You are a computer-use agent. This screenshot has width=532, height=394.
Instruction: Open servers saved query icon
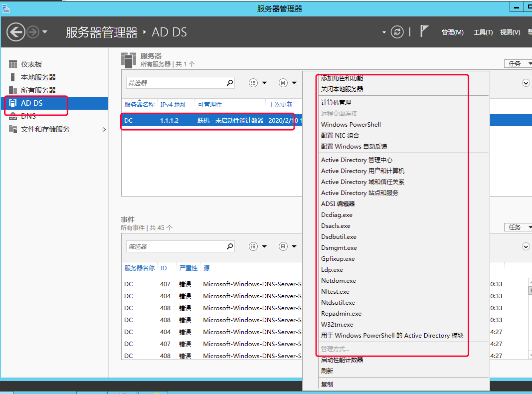283,83
